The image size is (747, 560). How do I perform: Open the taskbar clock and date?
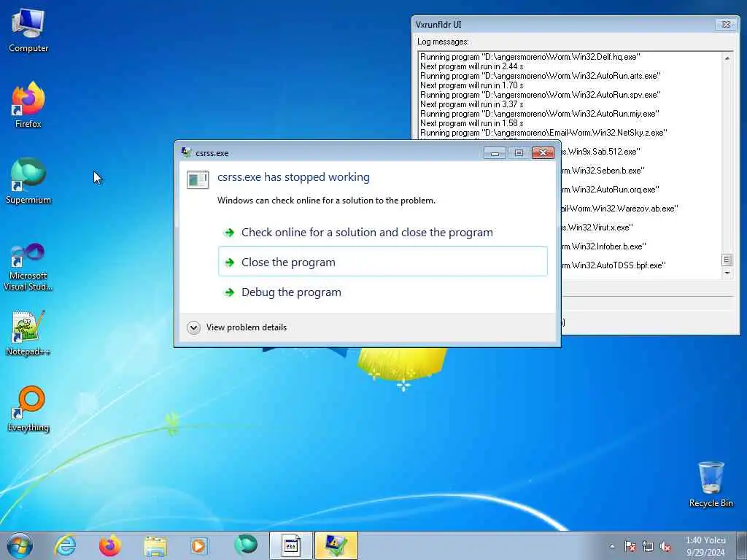point(705,546)
